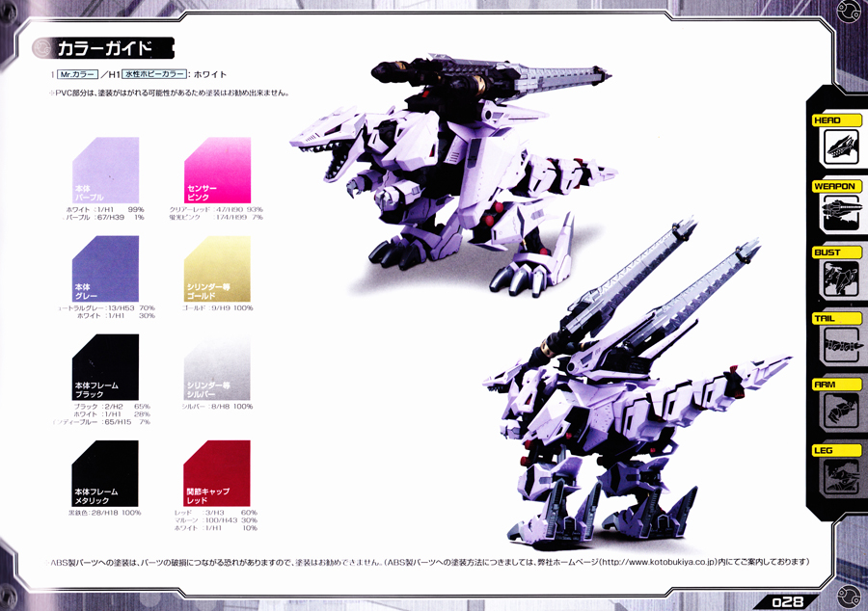Pick the 本体パープル light purple swatch
Image resolution: width=868 pixels, height=611 pixels.
[x=106, y=171]
